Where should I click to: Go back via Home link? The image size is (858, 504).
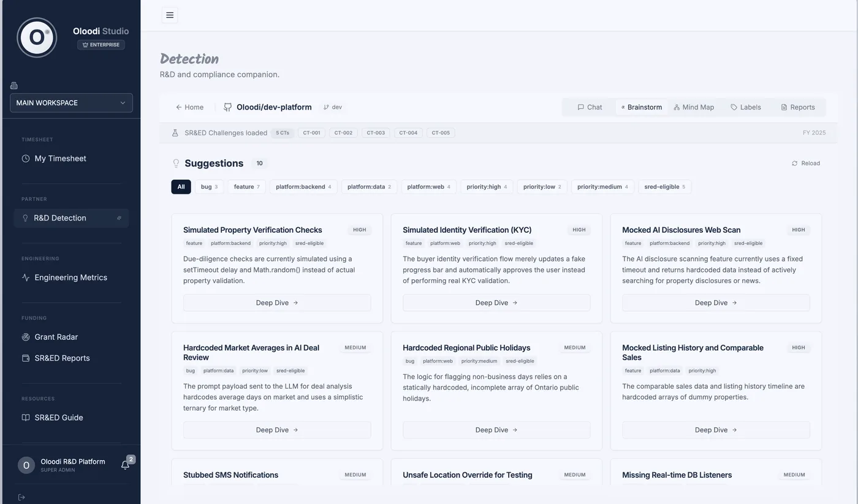click(x=189, y=107)
